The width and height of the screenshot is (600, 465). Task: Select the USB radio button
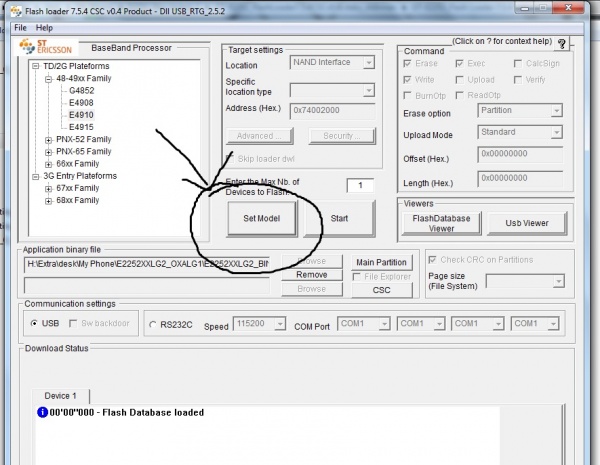click(x=34, y=323)
